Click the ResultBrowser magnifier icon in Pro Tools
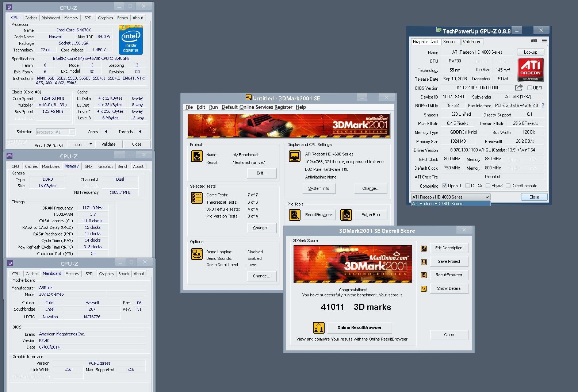 [295, 215]
